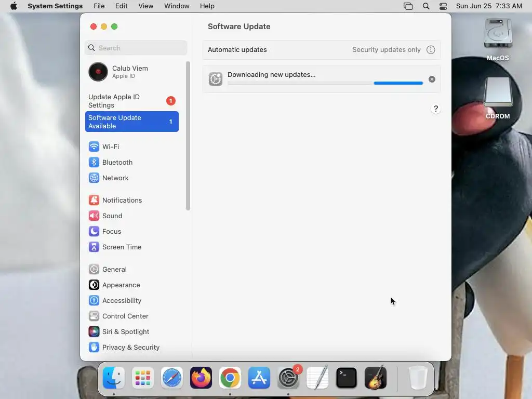The image size is (532, 399).
Task: Open Terminal from the Dock
Action: pyautogui.click(x=347, y=378)
